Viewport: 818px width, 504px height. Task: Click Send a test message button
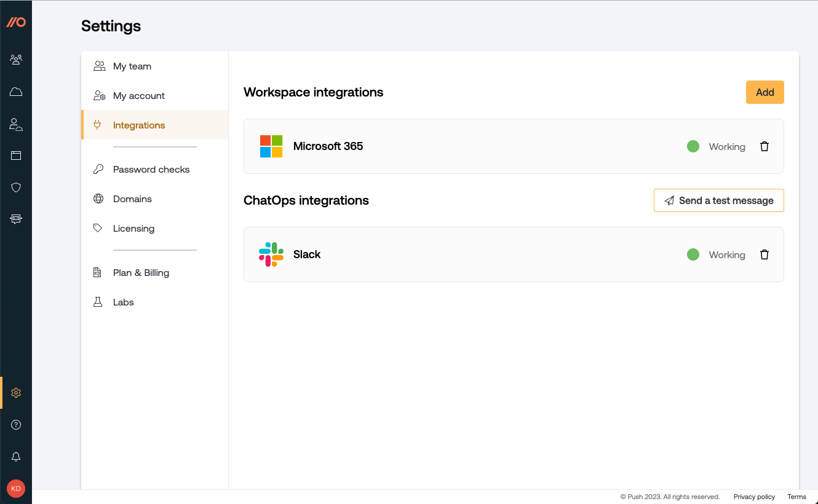719,200
